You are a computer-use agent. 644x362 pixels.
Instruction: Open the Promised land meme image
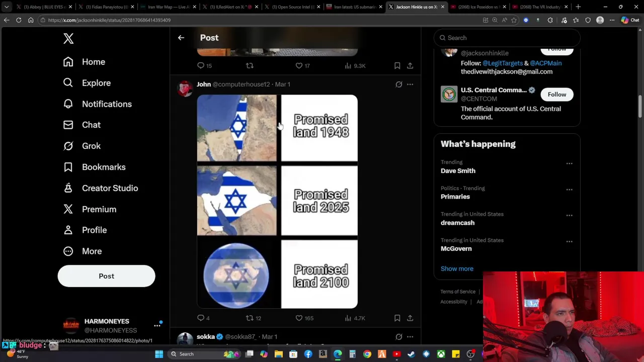(x=277, y=201)
